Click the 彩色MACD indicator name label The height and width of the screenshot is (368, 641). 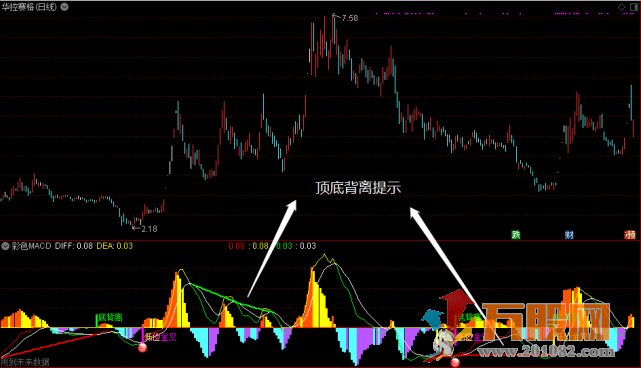31,246
